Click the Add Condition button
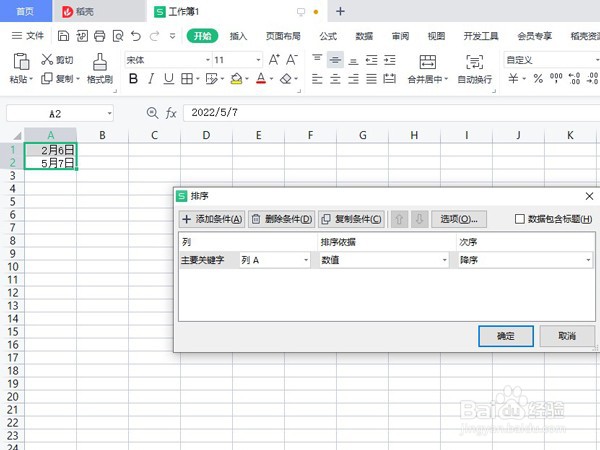The width and height of the screenshot is (600, 450). (212, 219)
